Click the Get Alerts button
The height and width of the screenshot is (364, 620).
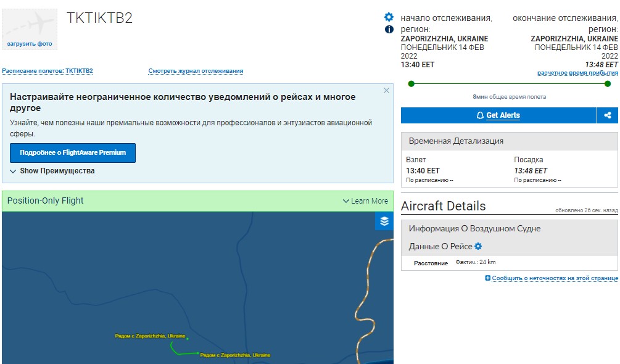[x=498, y=115]
